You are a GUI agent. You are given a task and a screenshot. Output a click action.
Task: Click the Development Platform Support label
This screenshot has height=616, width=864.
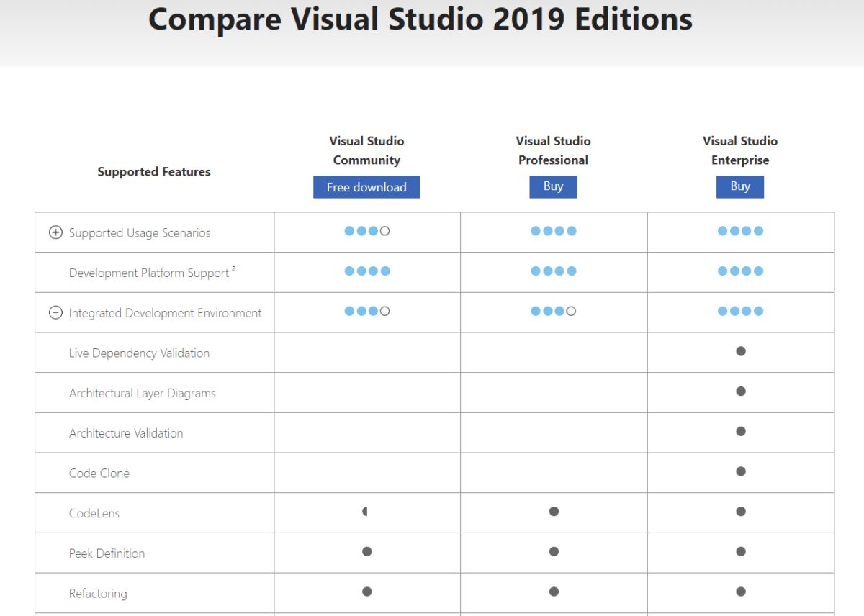(149, 273)
